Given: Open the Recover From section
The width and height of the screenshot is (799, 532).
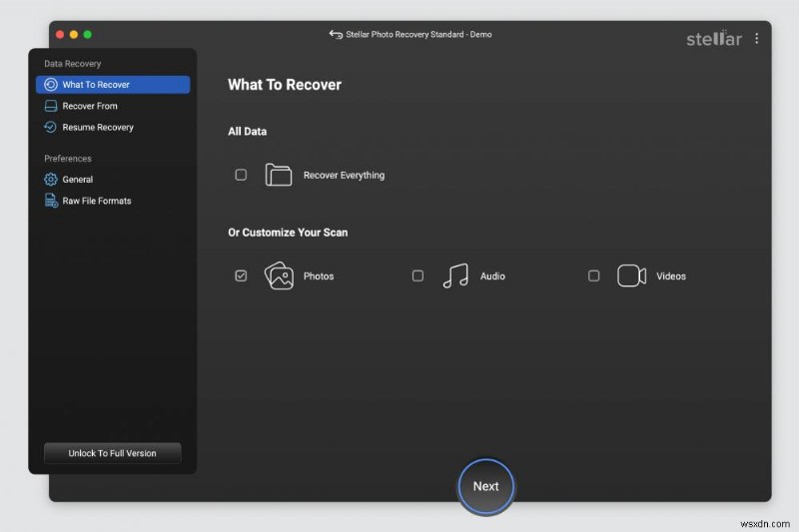Looking at the screenshot, I should pos(113,106).
